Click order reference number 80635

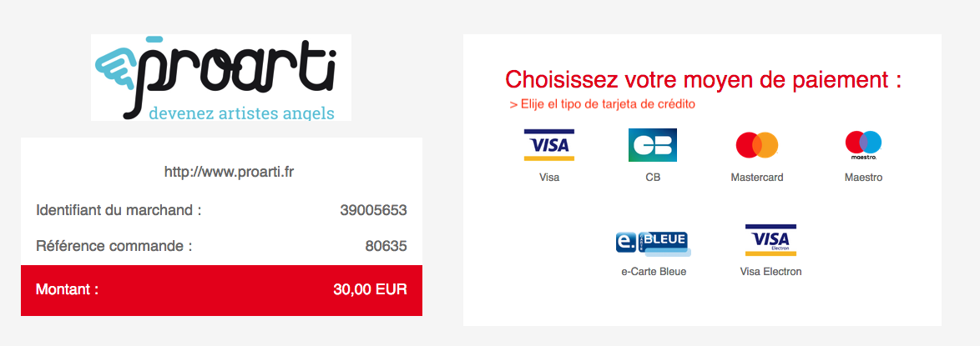(x=386, y=246)
